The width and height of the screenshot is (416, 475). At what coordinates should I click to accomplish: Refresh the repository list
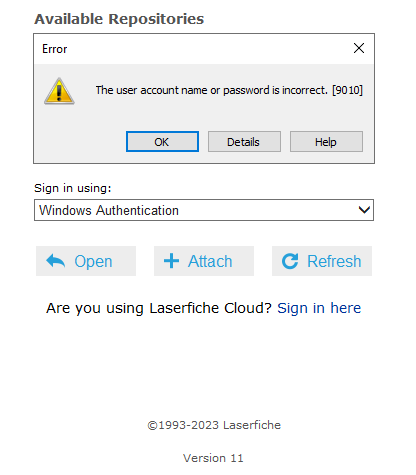[322, 261]
